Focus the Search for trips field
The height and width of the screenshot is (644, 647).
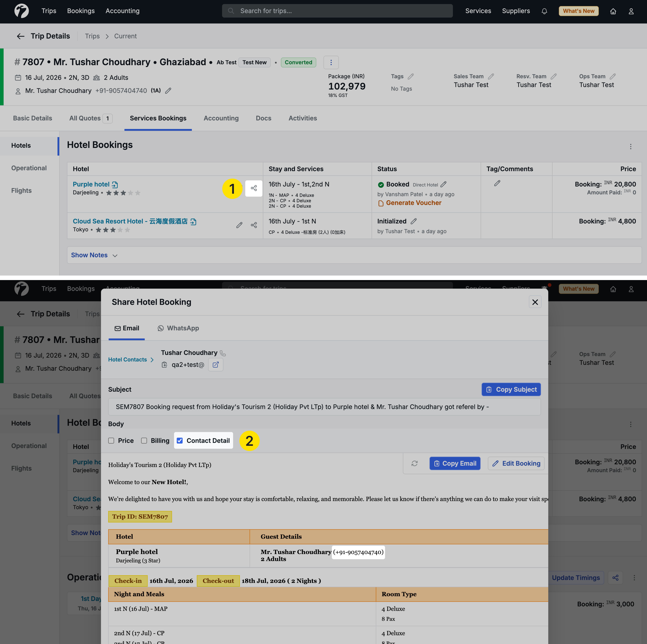coord(337,11)
